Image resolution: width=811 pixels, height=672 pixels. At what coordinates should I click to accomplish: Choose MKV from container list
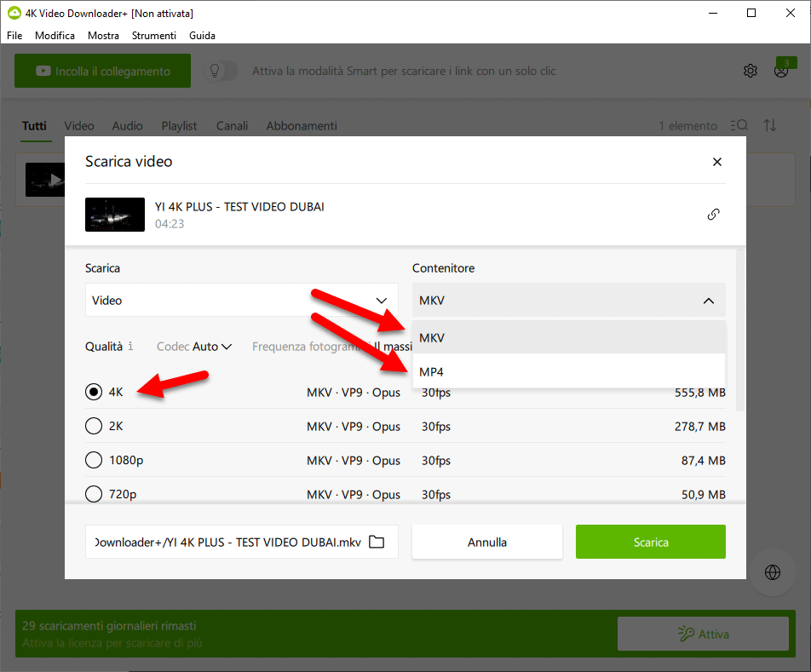[569, 337]
